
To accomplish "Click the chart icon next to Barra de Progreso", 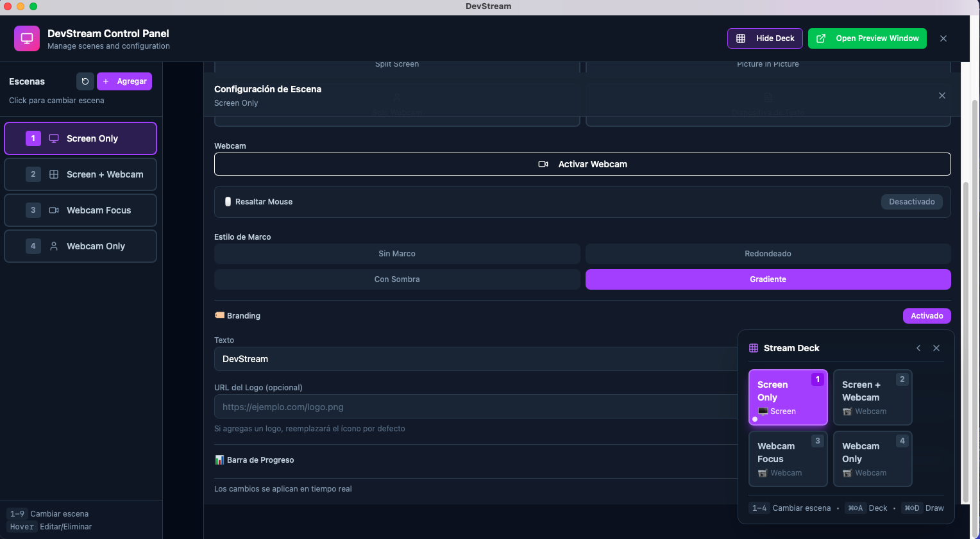I will (219, 460).
